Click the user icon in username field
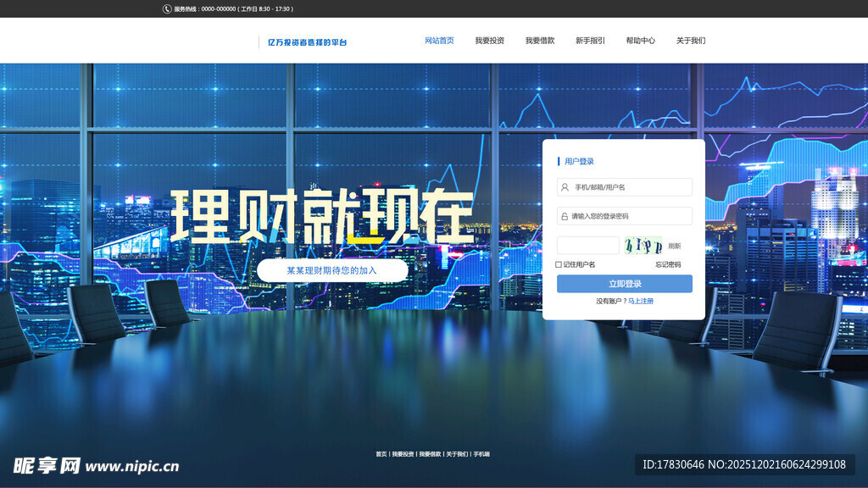 pos(565,187)
